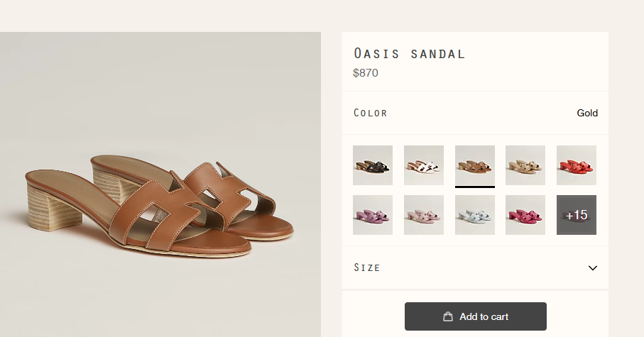This screenshot has width=644, height=337.
Task: Click the $870 price text
Action: 366,73
